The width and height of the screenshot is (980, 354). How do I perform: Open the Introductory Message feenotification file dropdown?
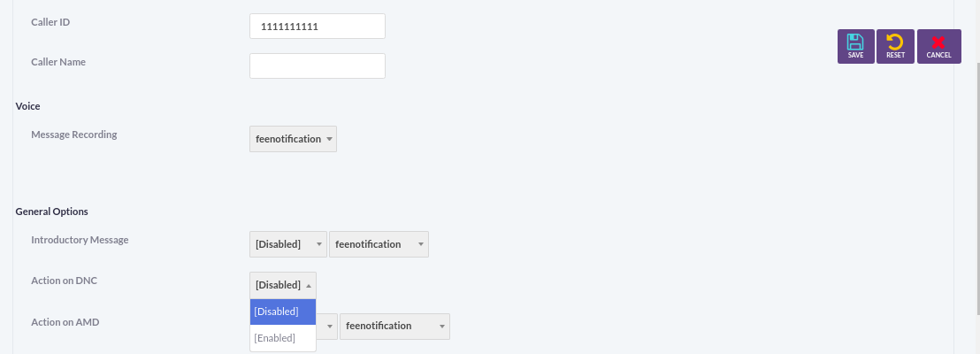coord(379,244)
